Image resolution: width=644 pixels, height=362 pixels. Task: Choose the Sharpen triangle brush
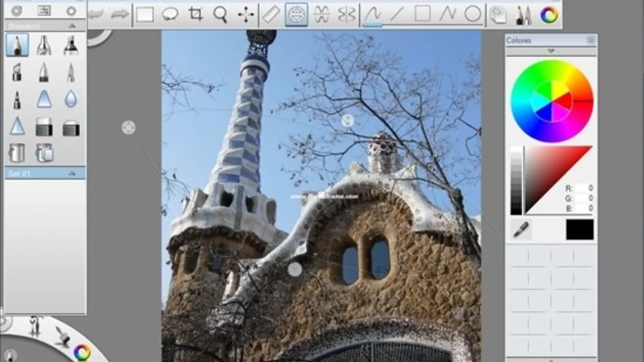17,127
